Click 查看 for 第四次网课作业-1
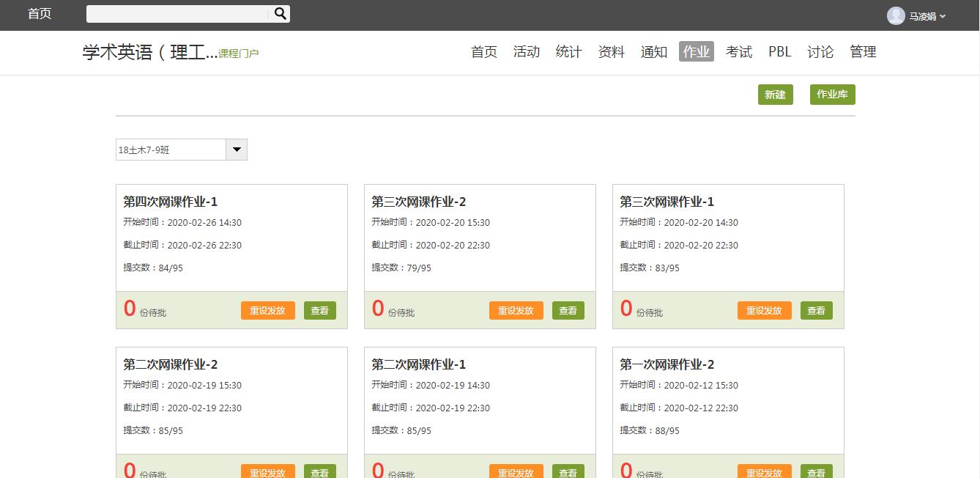 [x=320, y=311]
